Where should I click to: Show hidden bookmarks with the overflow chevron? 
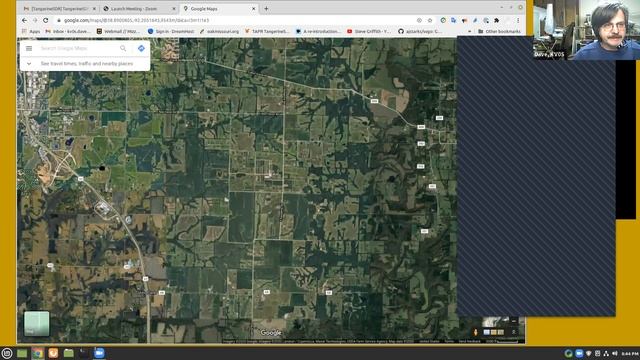click(469, 31)
